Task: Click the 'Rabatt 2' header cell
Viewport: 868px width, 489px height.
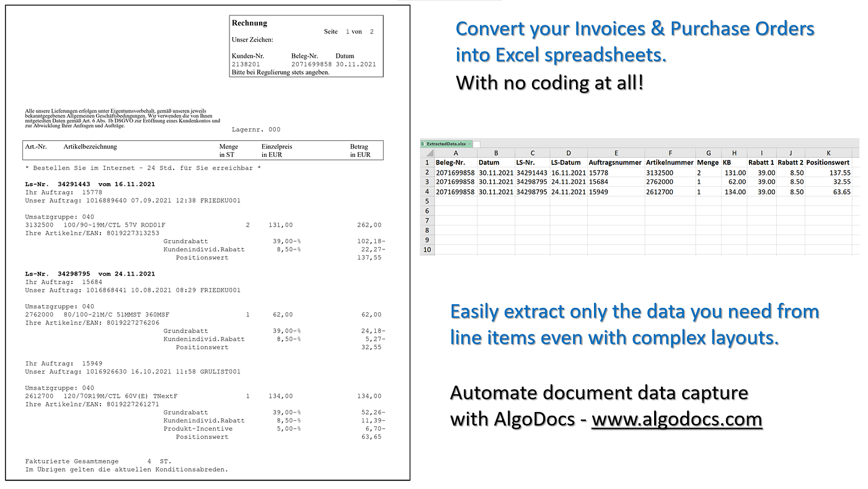Action: coord(790,163)
